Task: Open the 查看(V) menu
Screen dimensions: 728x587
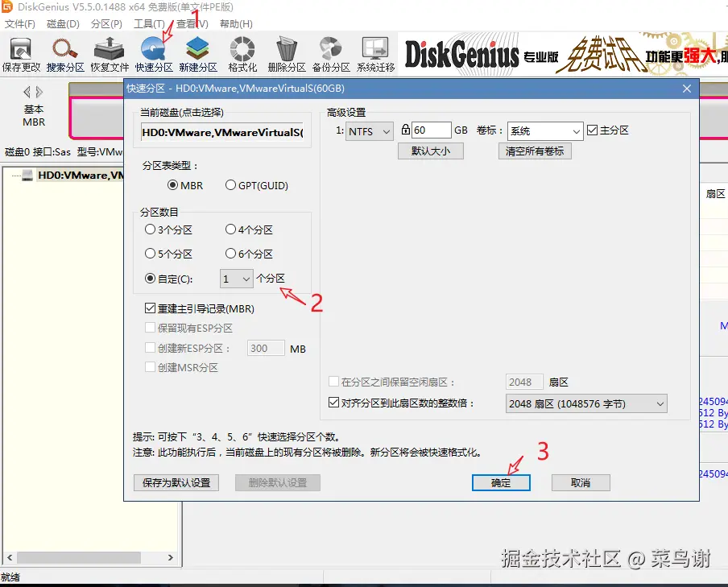Action: coord(192,23)
